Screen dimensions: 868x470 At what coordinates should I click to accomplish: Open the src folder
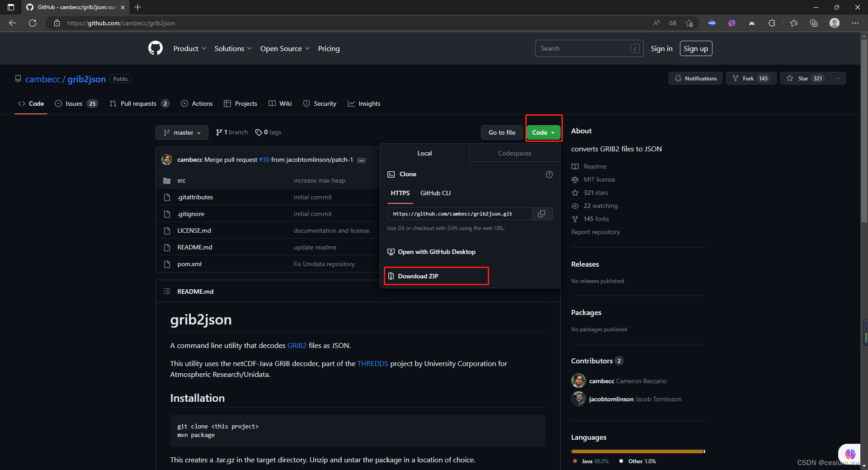tap(181, 181)
